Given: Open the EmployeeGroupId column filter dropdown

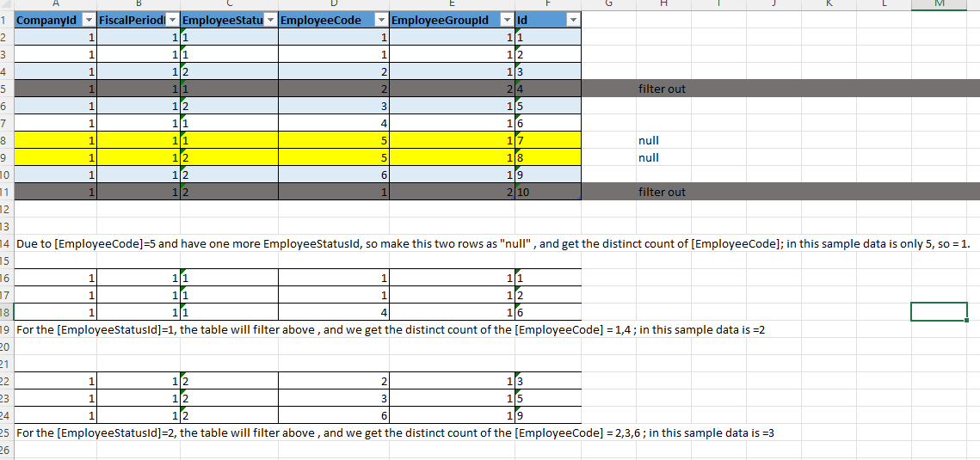Looking at the screenshot, I should coord(507,20).
